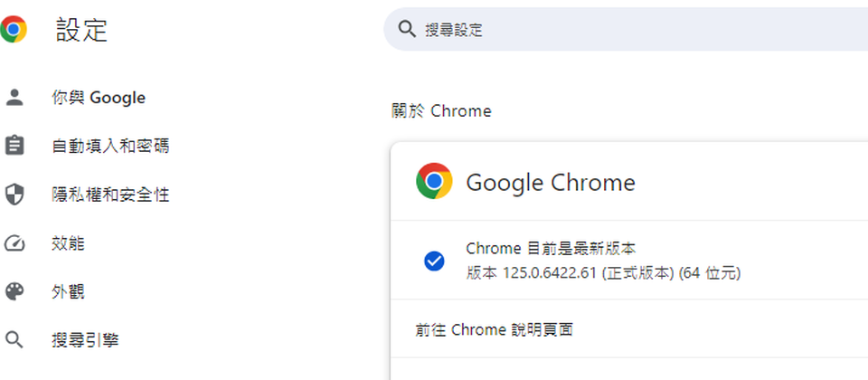The width and height of the screenshot is (868, 380).
Task: Focus the 搜尋設定 search field
Action: click(626, 29)
